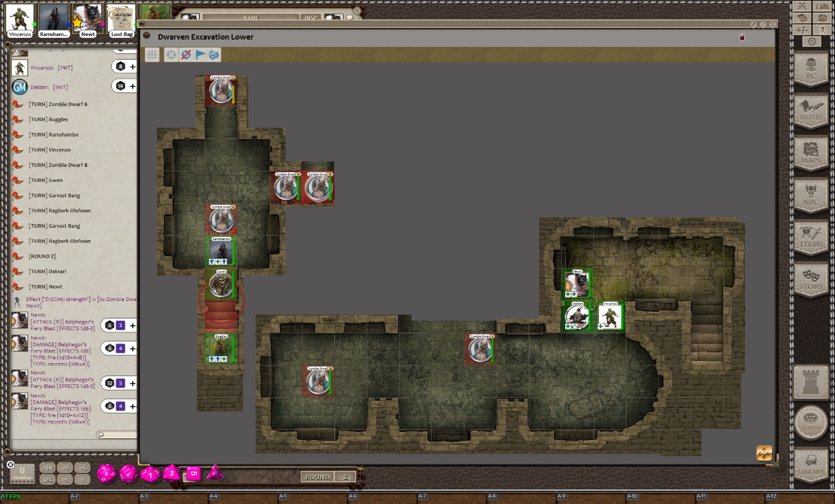This screenshot has height=504, width=835.
Task: Click the Buggles token on map
Action: point(221,349)
